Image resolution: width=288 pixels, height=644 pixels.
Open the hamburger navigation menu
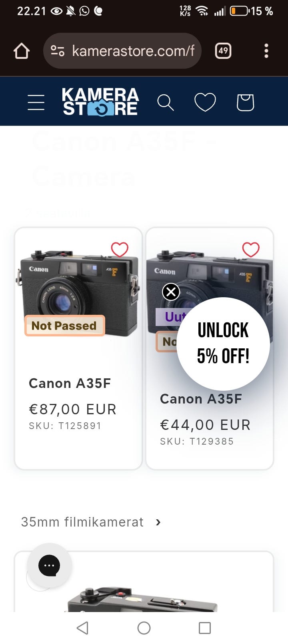[36, 102]
